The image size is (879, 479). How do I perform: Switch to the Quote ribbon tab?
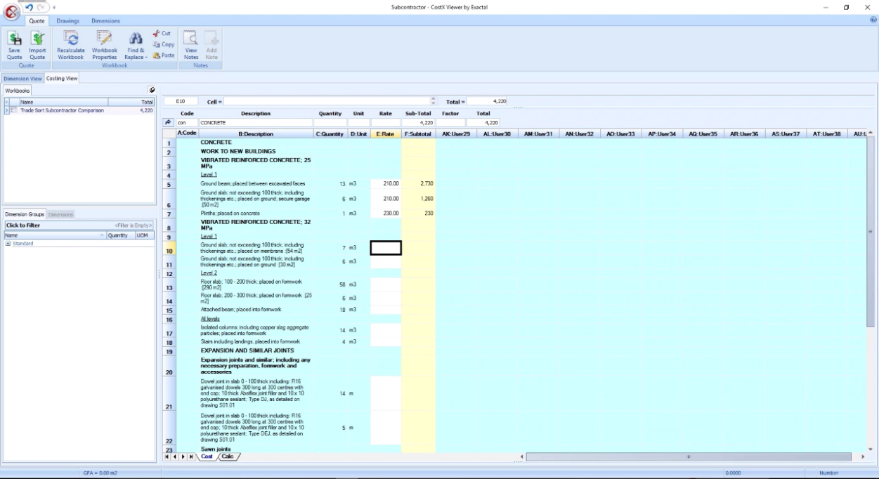tap(36, 21)
